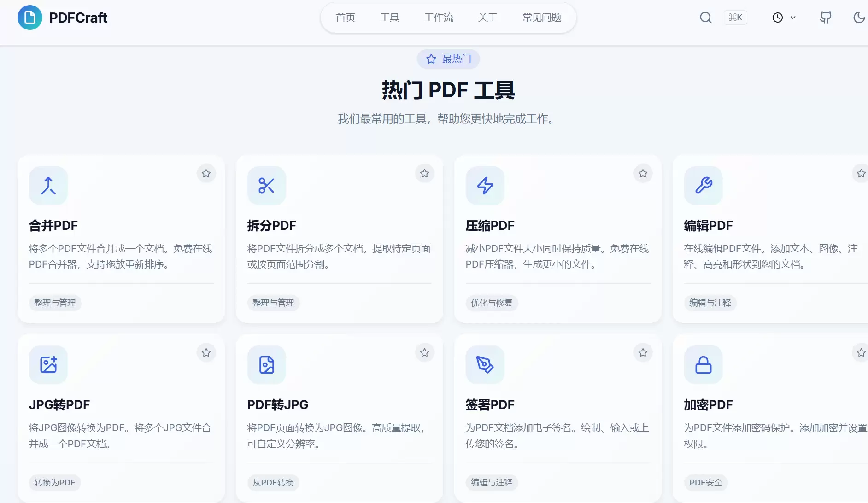Click the 合并PDF description text
The height and width of the screenshot is (503, 868).
pos(121,257)
